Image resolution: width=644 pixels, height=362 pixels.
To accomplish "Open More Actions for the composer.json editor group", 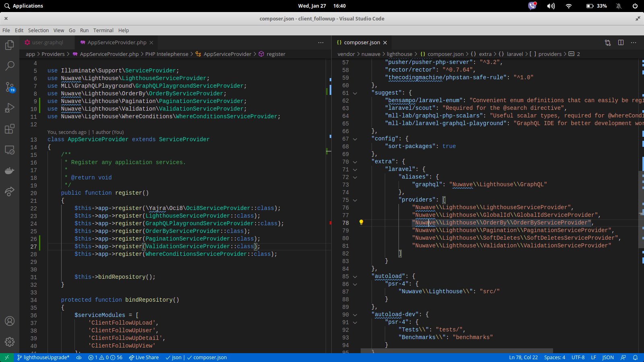I will coord(634,43).
